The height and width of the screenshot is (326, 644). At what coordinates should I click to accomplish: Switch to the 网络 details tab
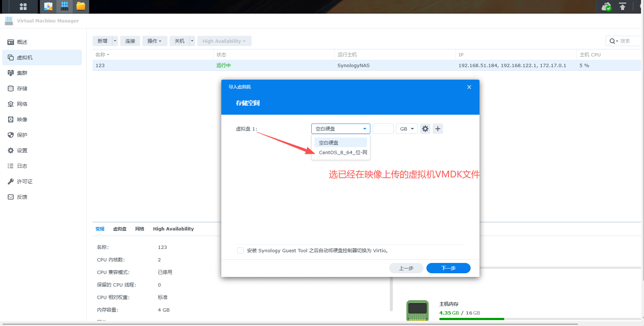139,229
